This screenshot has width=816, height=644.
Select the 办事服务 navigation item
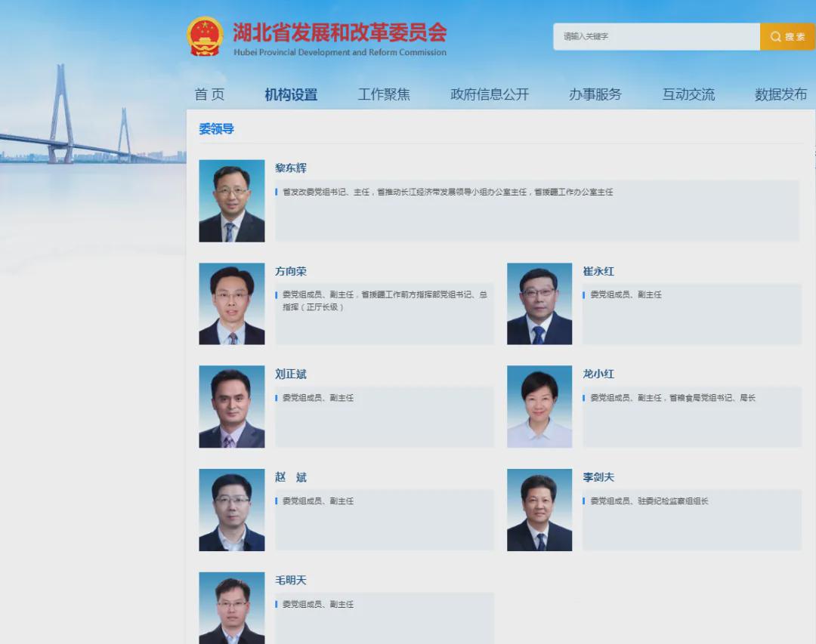point(595,94)
